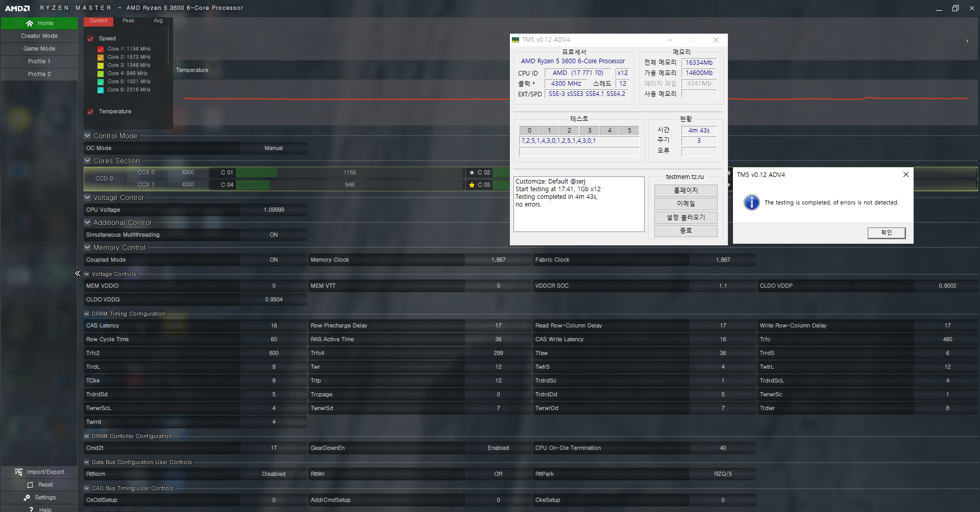
Task: Confirm dialog with 확인 button
Action: tap(887, 233)
